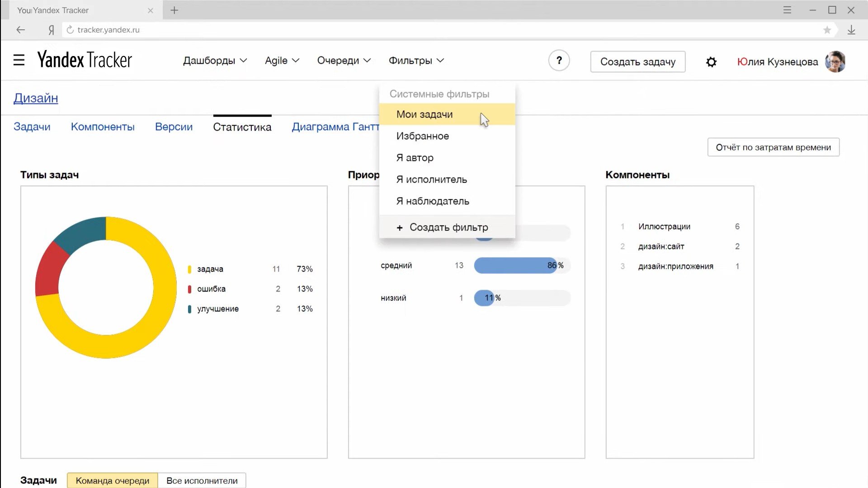Bookmark page with the star icon
This screenshot has width=868, height=488.
pos(827,30)
